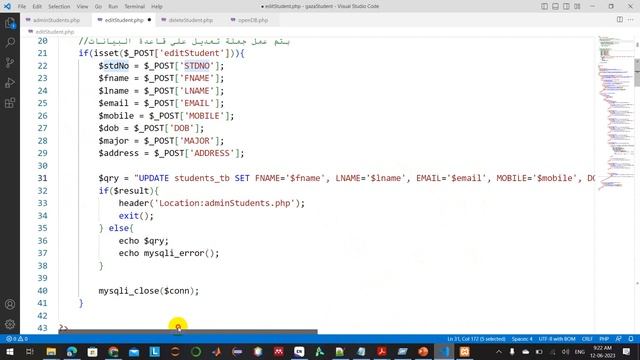
Task: Open clock and date flyout
Action: pyautogui.click(x=602, y=351)
